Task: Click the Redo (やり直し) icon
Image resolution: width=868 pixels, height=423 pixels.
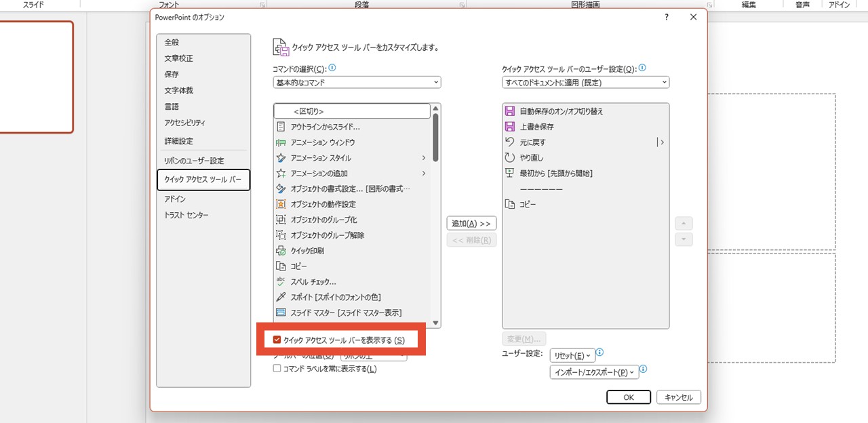Action: pos(510,158)
